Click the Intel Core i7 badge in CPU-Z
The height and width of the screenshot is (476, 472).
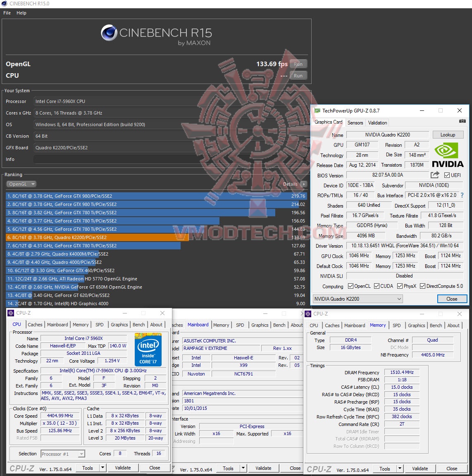coord(148,349)
